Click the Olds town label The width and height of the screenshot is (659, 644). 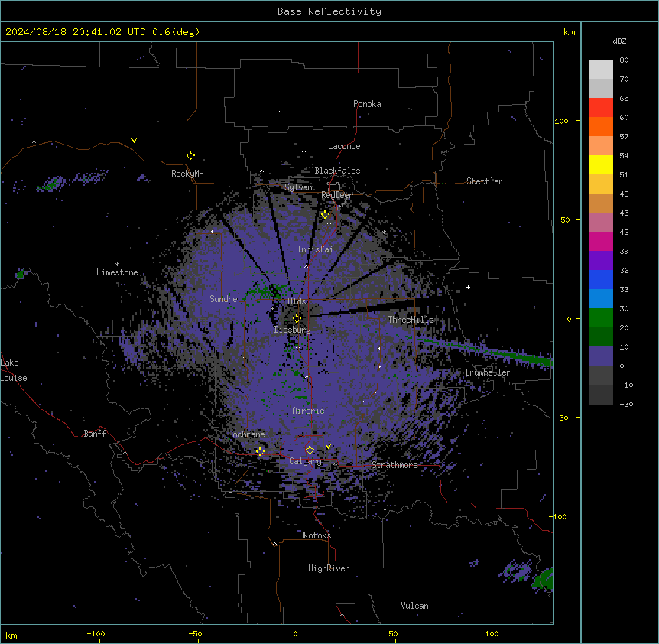[x=297, y=301]
